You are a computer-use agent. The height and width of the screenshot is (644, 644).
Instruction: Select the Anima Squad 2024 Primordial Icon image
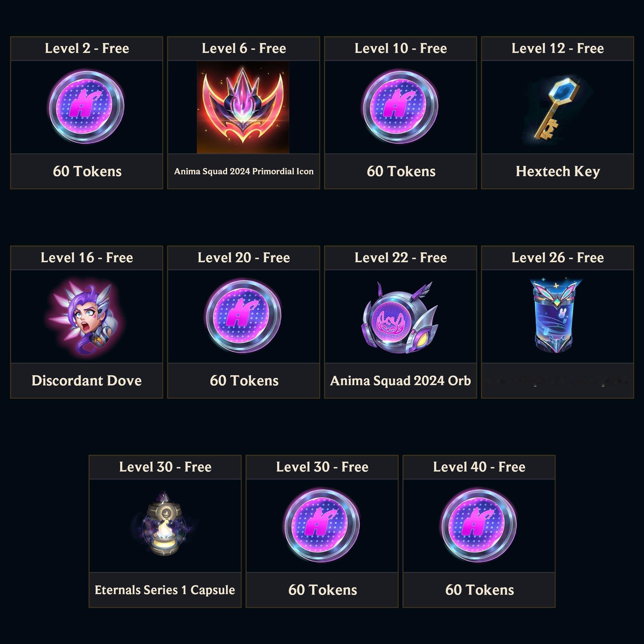243,107
